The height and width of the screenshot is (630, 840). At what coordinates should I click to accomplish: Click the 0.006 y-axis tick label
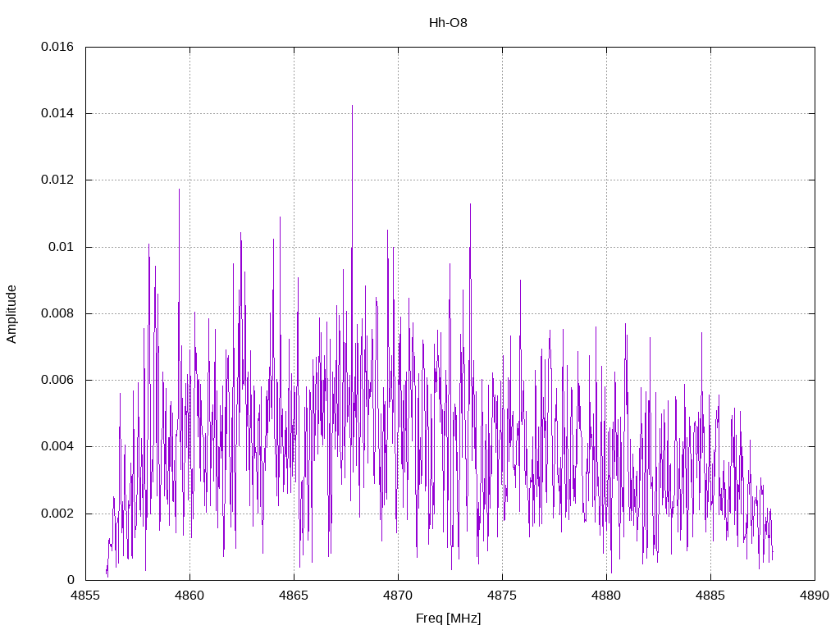point(57,380)
